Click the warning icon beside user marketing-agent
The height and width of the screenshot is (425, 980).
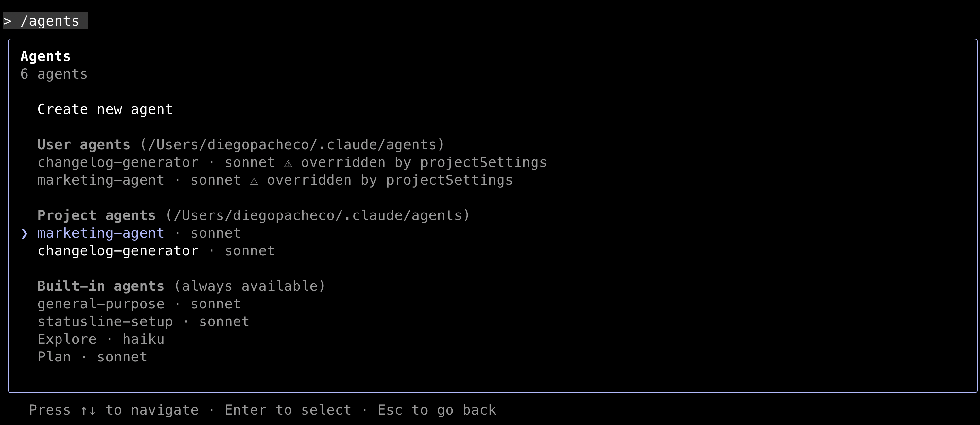pos(254,181)
